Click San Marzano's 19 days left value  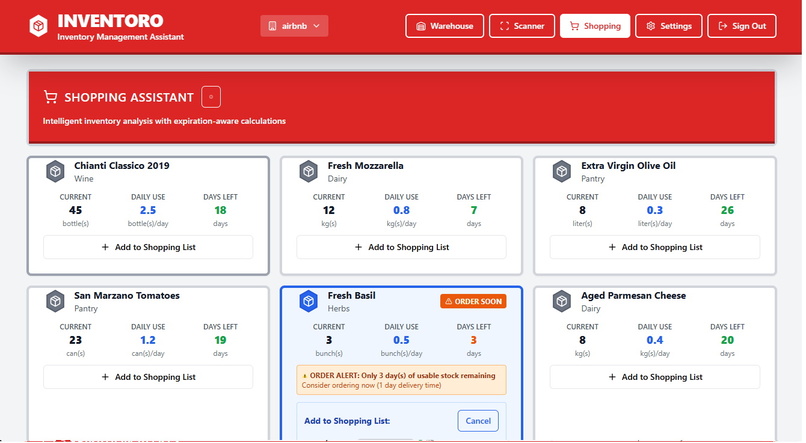click(x=220, y=340)
